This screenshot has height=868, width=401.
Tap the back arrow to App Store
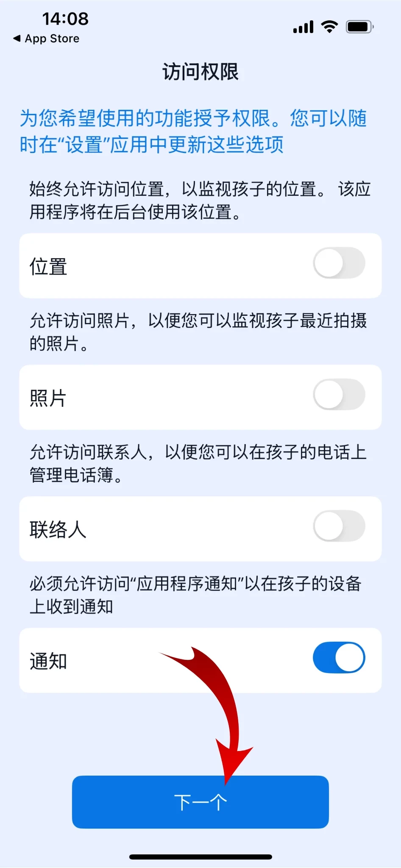[x=17, y=39]
